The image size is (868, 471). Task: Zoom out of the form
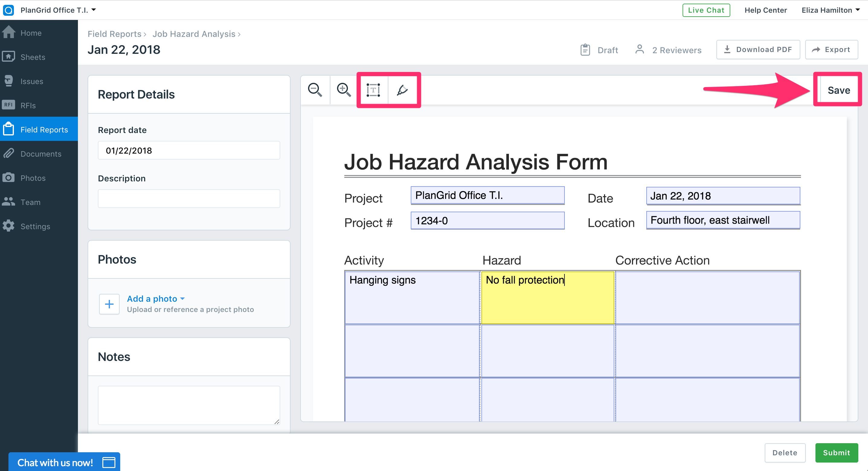315,90
